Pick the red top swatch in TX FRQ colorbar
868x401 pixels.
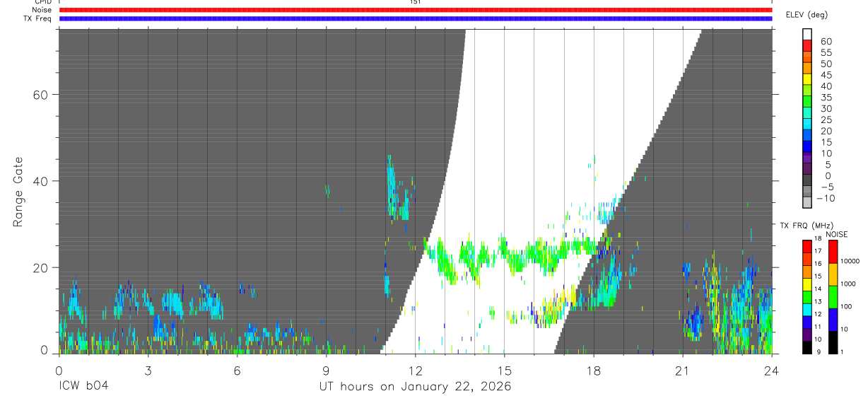[x=807, y=246]
